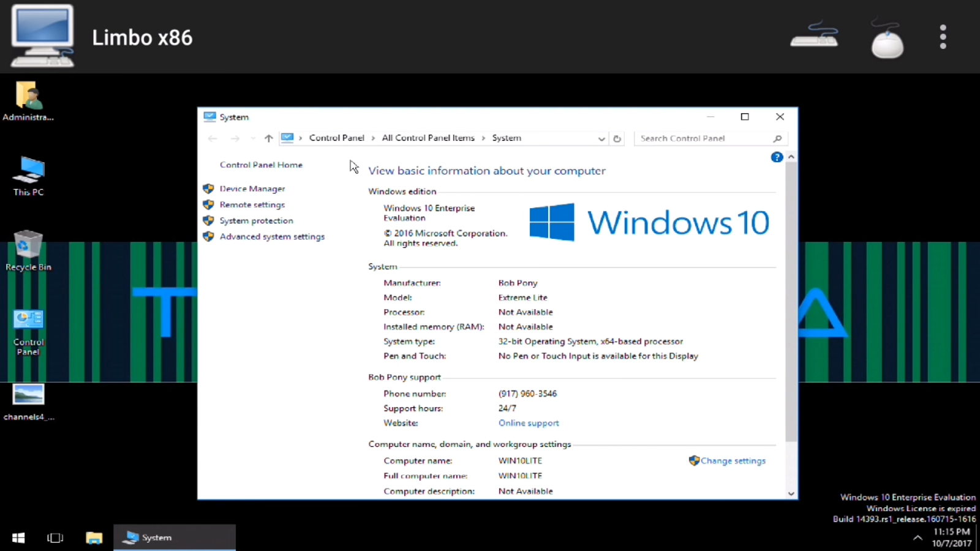Open the address bar history dropdown

(x=601, y=138)
